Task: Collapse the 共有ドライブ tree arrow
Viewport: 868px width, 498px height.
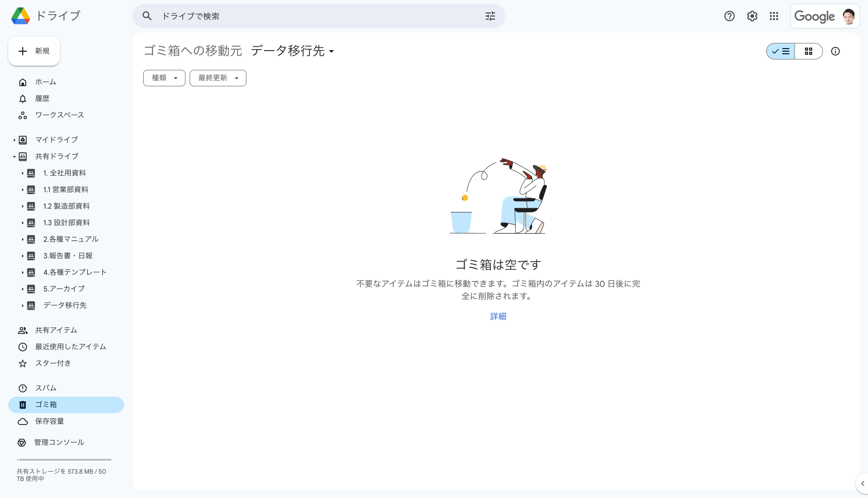Action: click(x=14, y=157)
